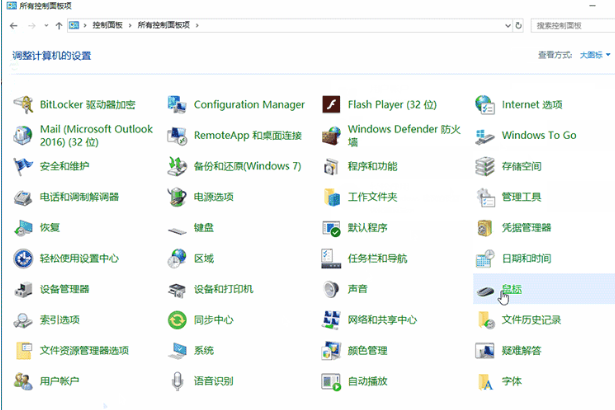
Task: Click the 存储空间 drives icon
Action: [x=485, y=166]
